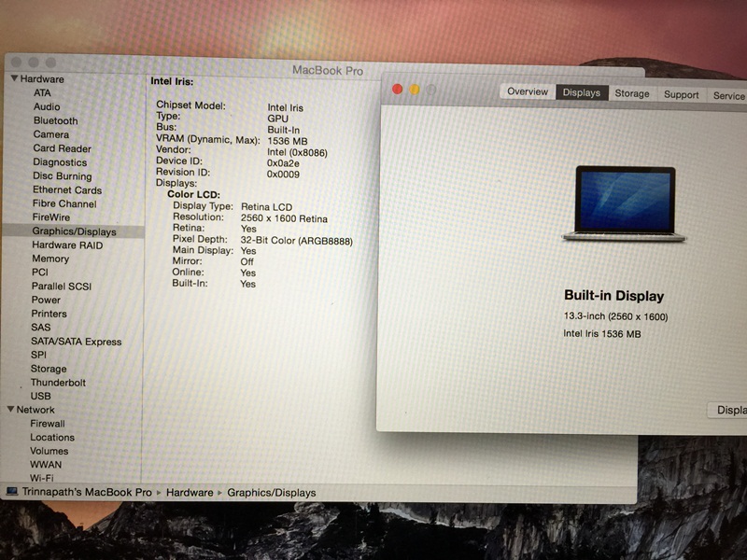Select Storage in the System Information sidebar
Viewport: 747px width, 560px height.
[49, 369]
